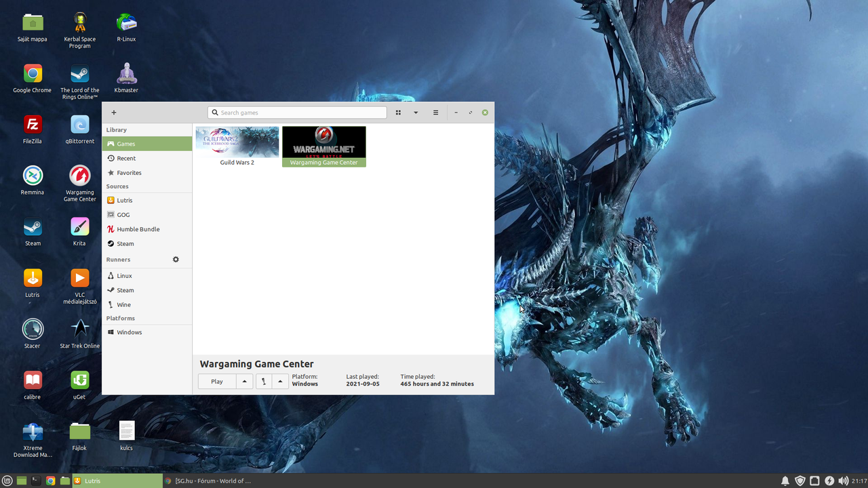Screen dimensions: 868x488
Task: Open Lord of the Rings Online icon
Action: 80,74
